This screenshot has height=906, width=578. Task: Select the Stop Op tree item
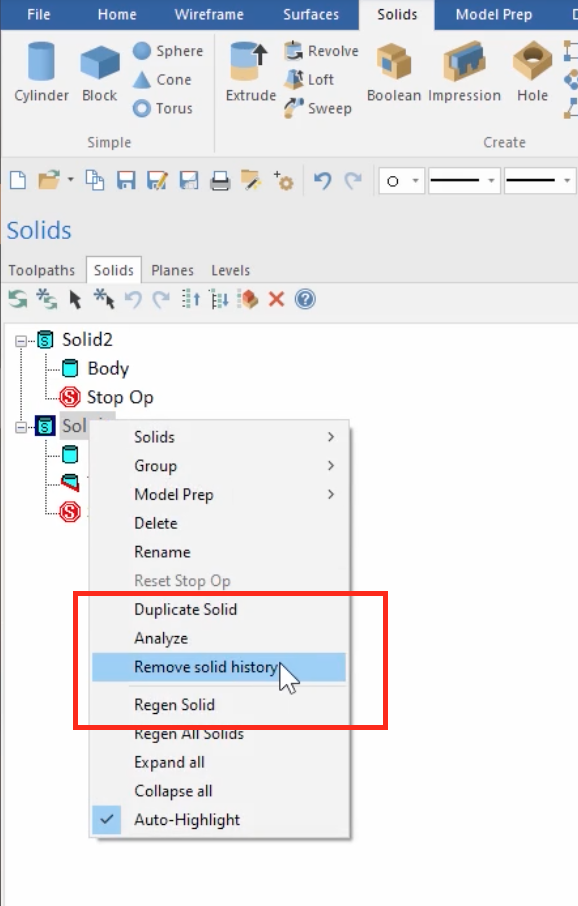coord(120,398)
